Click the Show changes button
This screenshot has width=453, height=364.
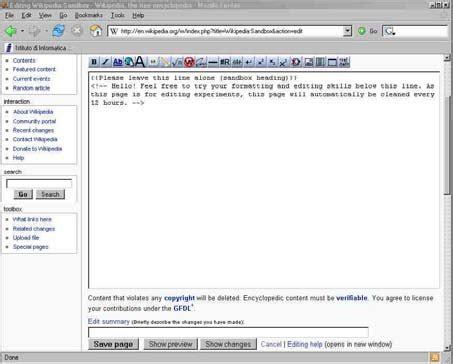[x=228, y=344]
